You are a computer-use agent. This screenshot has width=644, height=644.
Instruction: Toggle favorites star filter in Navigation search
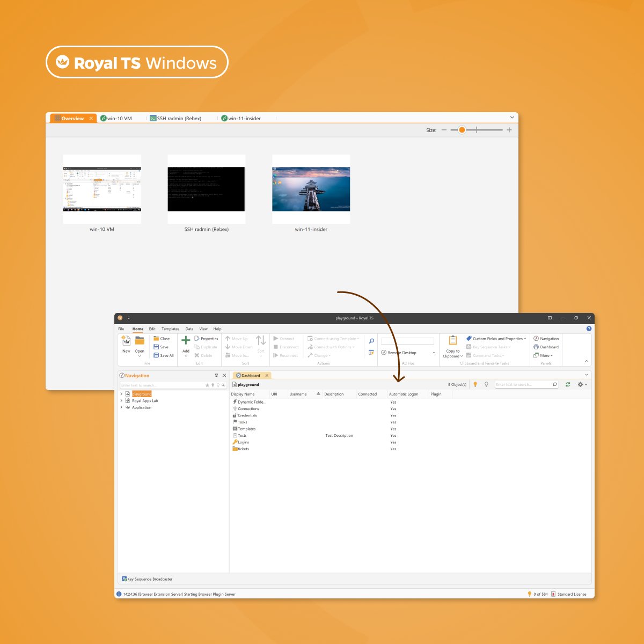[207, 385]
